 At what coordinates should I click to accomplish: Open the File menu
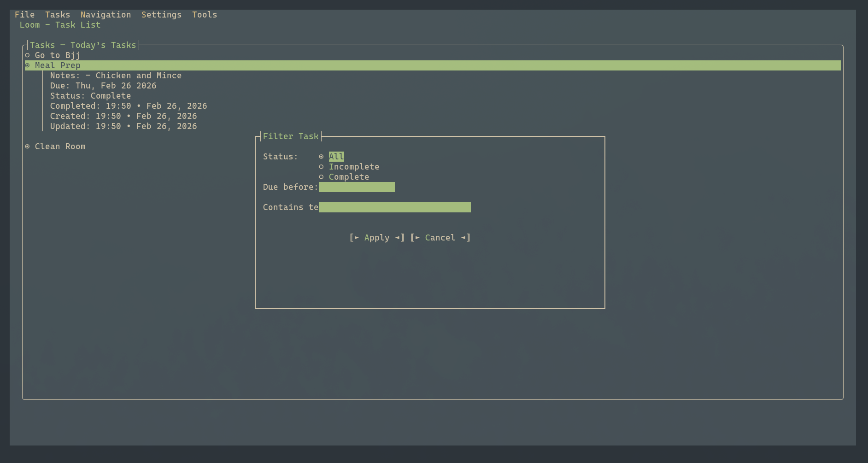(x=24, y=14)
